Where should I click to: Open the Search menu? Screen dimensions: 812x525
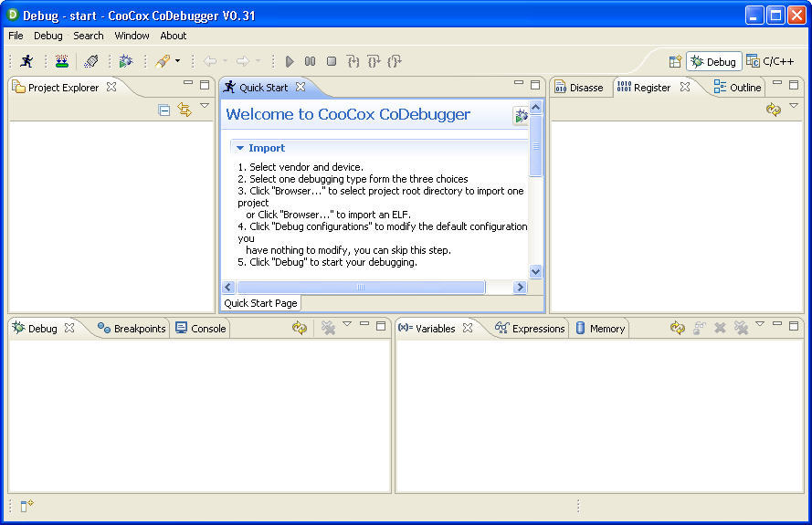88,36
